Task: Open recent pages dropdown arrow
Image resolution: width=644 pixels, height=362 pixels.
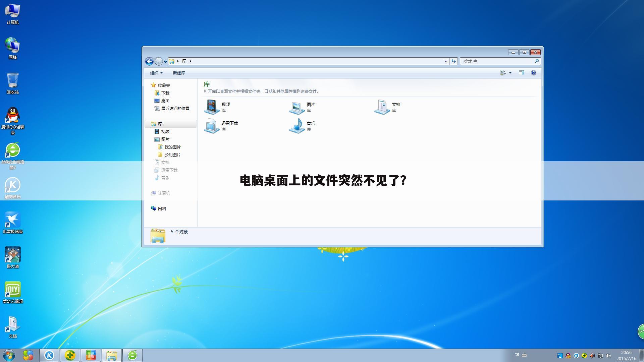Action: (165, 62)
